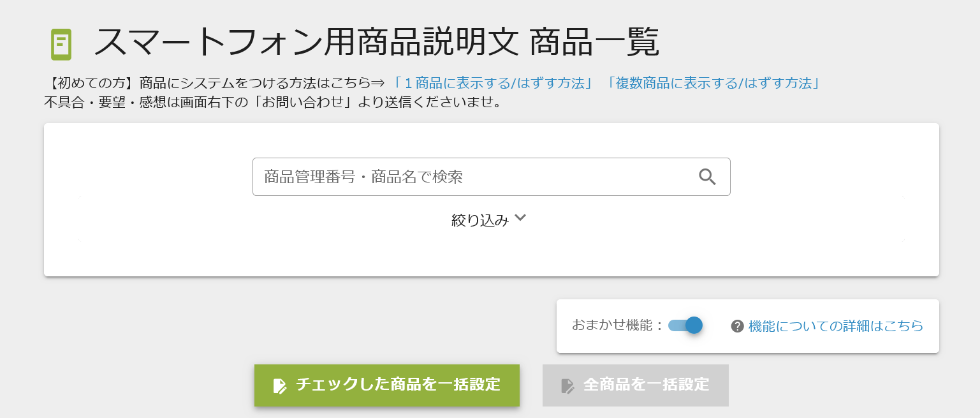Expand the 絞り込み chevron arrow

[x=520, y=218]
